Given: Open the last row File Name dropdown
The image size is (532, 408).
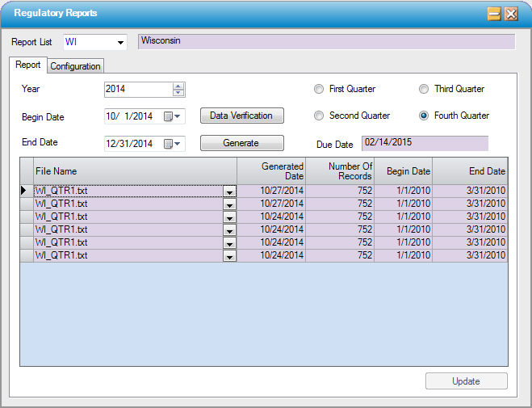Looking at the screenshot, I should point(229,256).
